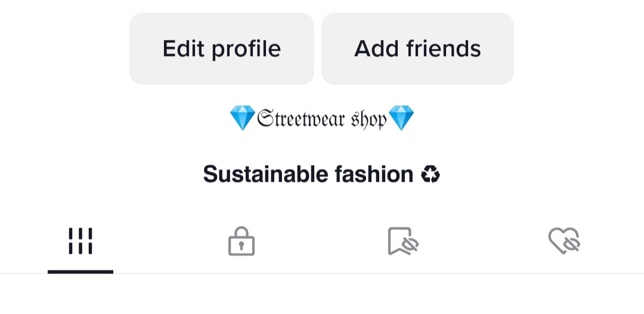Click the eye-slash badge on the heart icon
Screen dimensions: 644x314
tap(571, 245)
